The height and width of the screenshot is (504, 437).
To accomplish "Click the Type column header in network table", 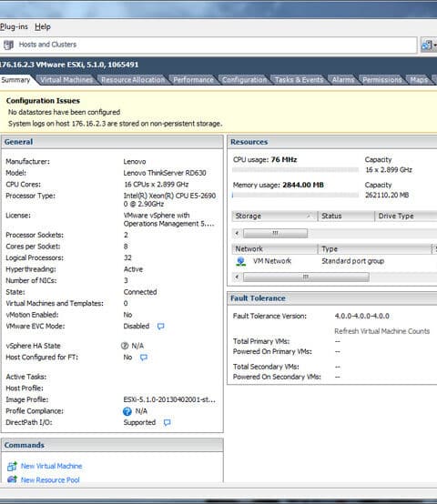I will (x=374, y=248).
